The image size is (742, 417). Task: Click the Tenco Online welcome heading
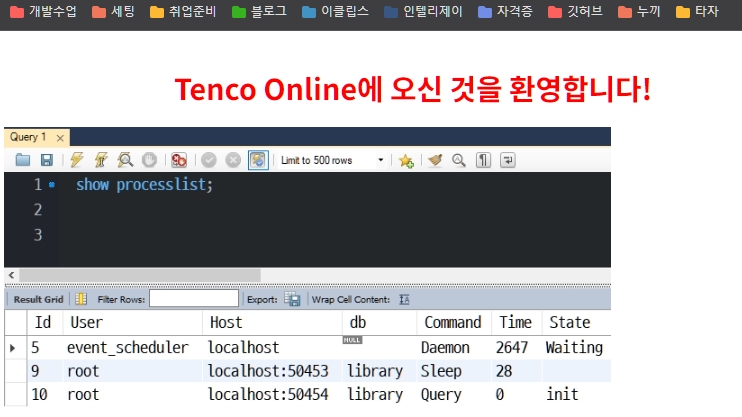pos(413,89)
